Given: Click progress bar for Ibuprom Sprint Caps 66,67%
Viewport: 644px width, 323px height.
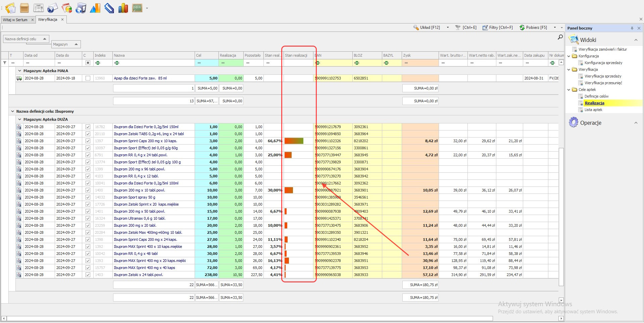Looking at the screenshot, I should tap(294, 141).
